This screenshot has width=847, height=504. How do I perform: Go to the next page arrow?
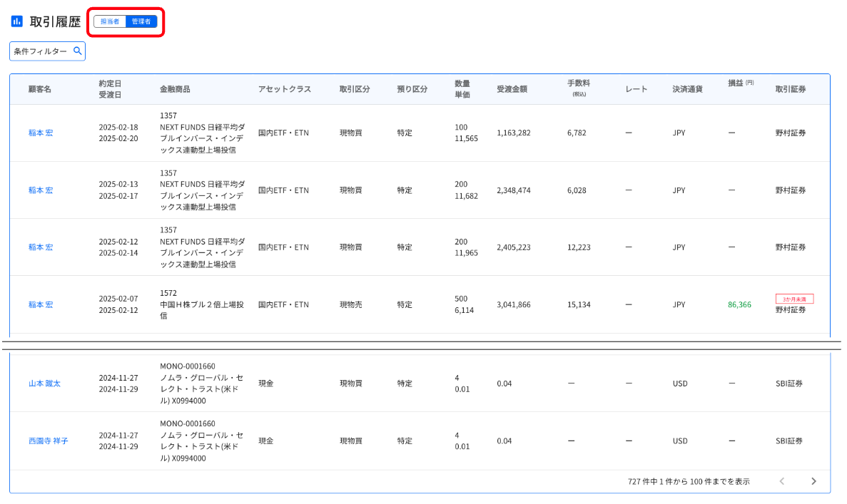(x=813, y=481)
